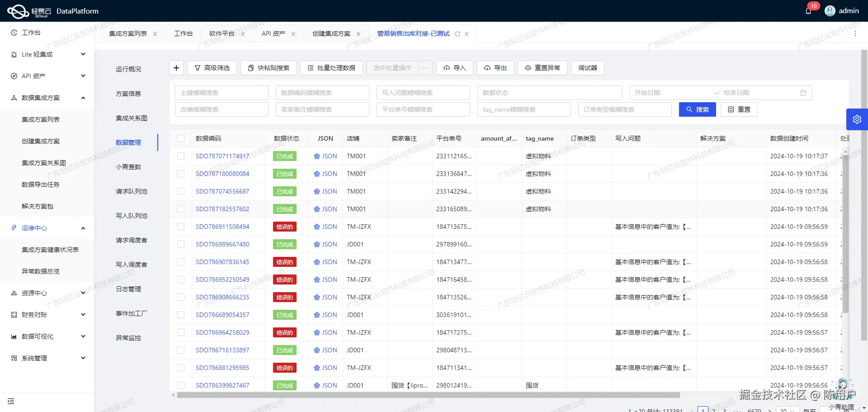868x412 pixels.
Task: Open the ellipsis next to 选中批量操作
Action: click(425, 68)
